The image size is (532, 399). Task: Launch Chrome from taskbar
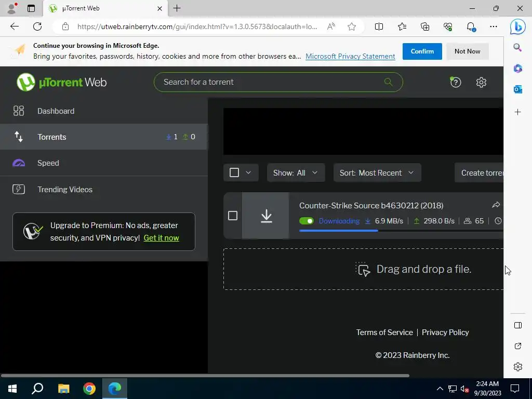point(89,389)
